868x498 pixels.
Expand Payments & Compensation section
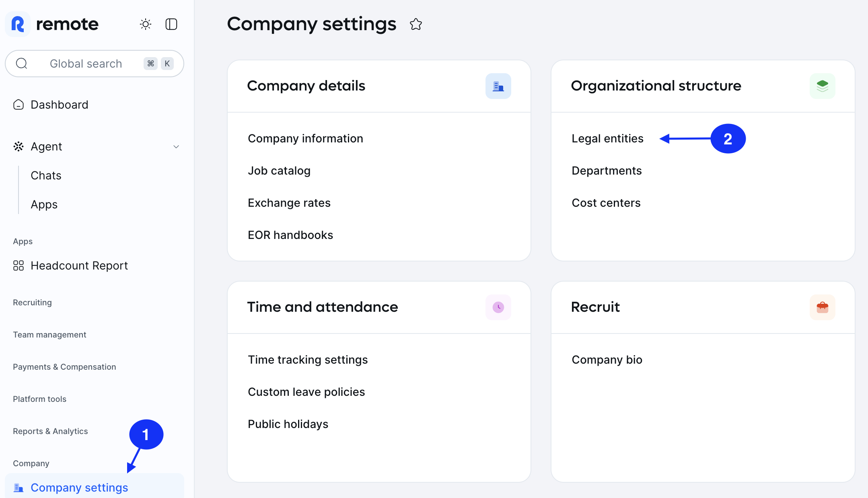coord(64,367)
